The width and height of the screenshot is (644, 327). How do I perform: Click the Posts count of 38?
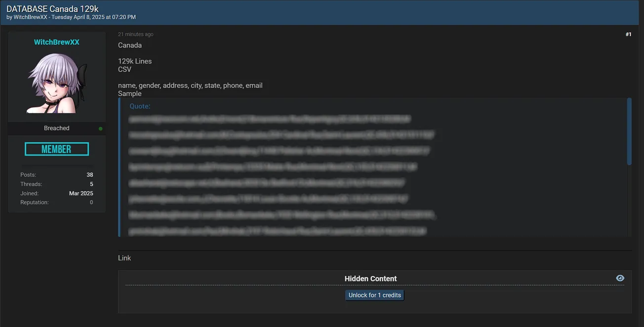[89, 174]
